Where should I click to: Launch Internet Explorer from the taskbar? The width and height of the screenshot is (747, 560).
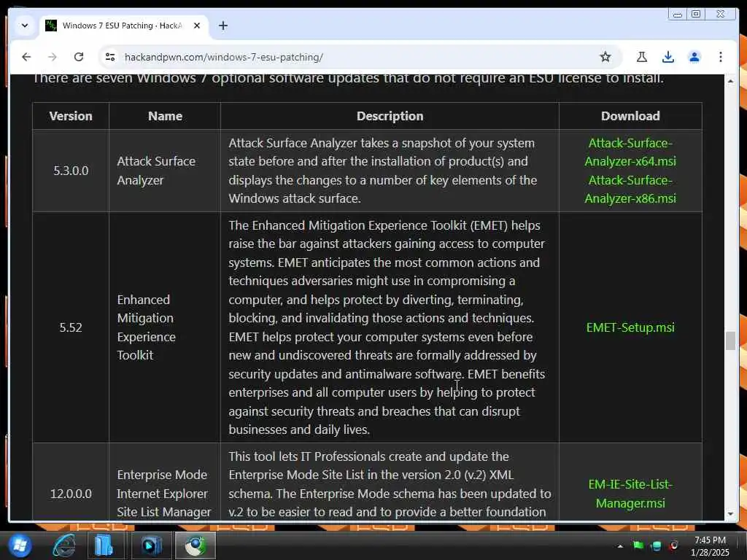64,545
